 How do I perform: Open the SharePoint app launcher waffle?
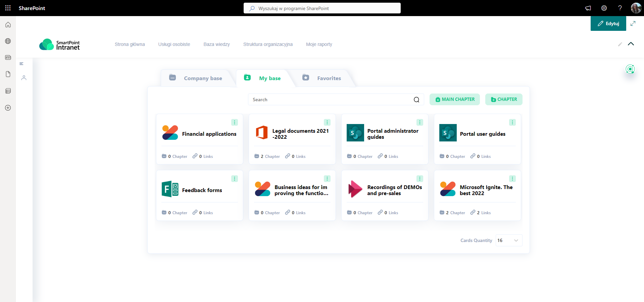tap(8, 8)
